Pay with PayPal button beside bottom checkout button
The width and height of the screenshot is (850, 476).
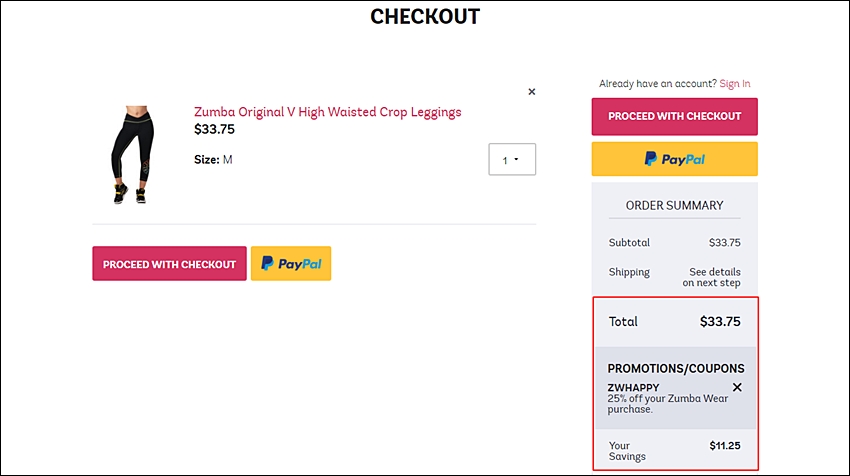(x=291, y=263)
